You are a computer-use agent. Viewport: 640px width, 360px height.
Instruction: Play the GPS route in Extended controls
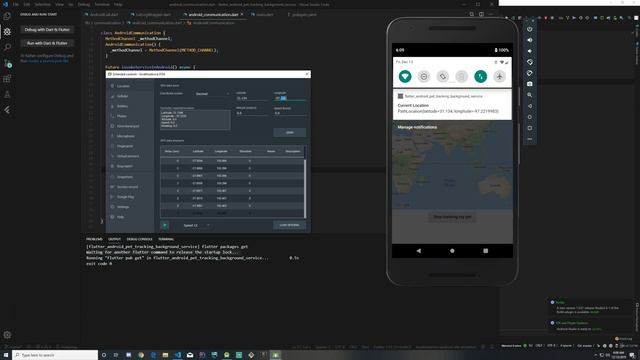coord(164,225)
